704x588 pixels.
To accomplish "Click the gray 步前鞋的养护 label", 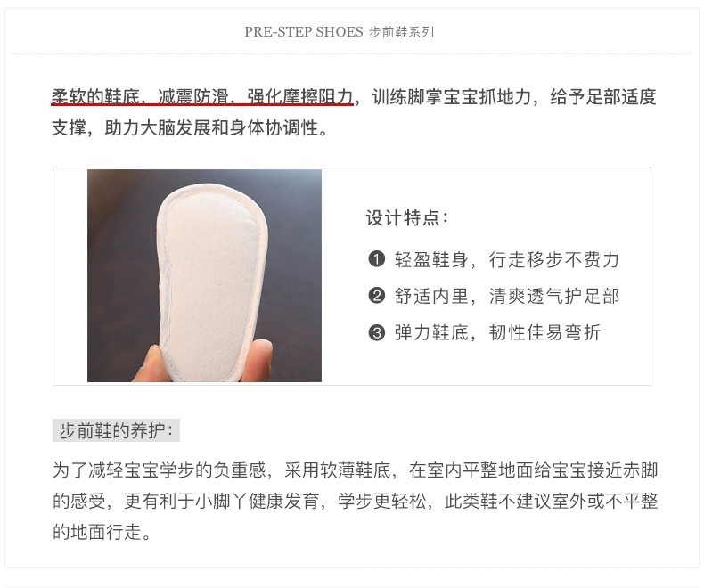I will point(116,431).
